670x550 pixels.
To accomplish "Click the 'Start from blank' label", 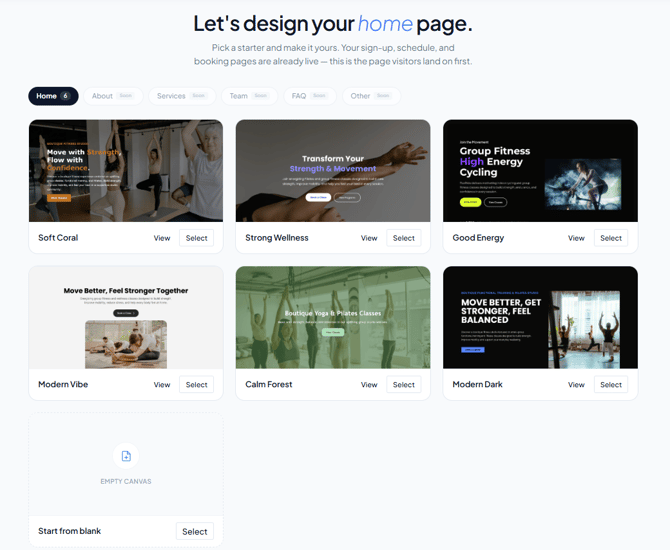I will (70, 531).
